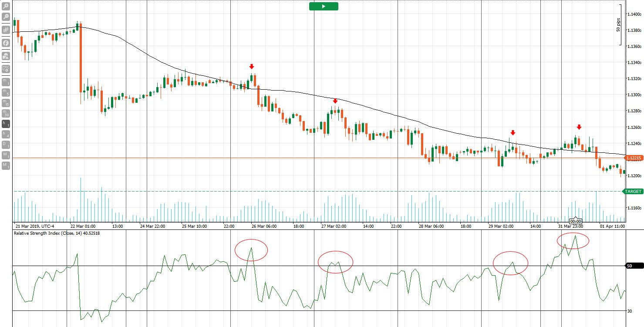Click the 26 Mar 06:00 time axis label
644x327 pixels.
coord(264,226)
